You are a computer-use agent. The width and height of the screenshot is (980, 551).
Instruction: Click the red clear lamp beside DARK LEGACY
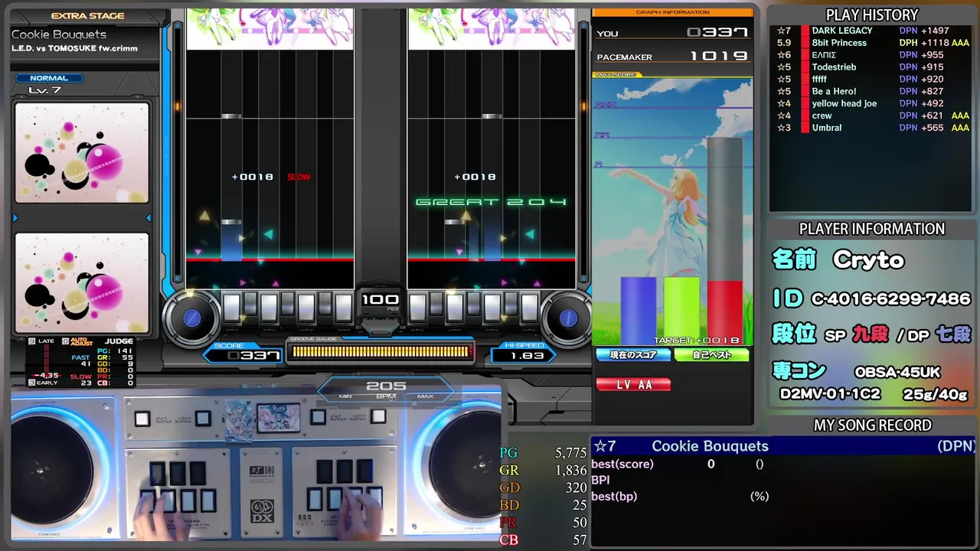pos(805,31)
